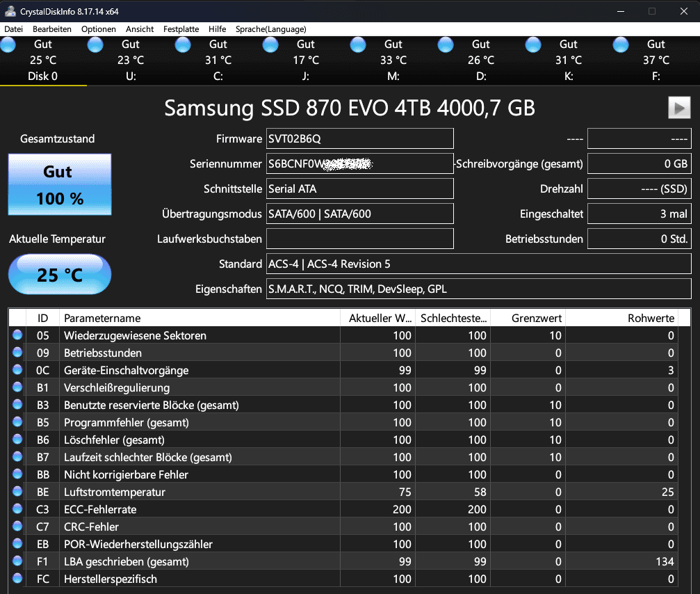
Task: Click status orb for Wiederzugewiesene Sektoren row
Action: point(17,335)
